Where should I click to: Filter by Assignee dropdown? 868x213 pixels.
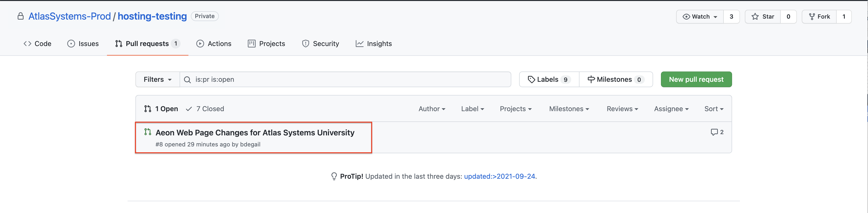pyautogui.click(x=671, y=109)
